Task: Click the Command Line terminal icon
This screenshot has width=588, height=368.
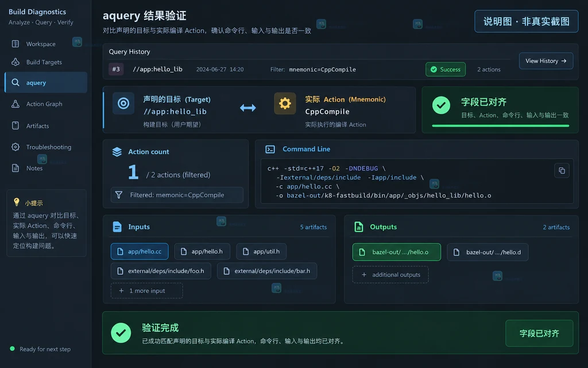Action: [270, 149]
